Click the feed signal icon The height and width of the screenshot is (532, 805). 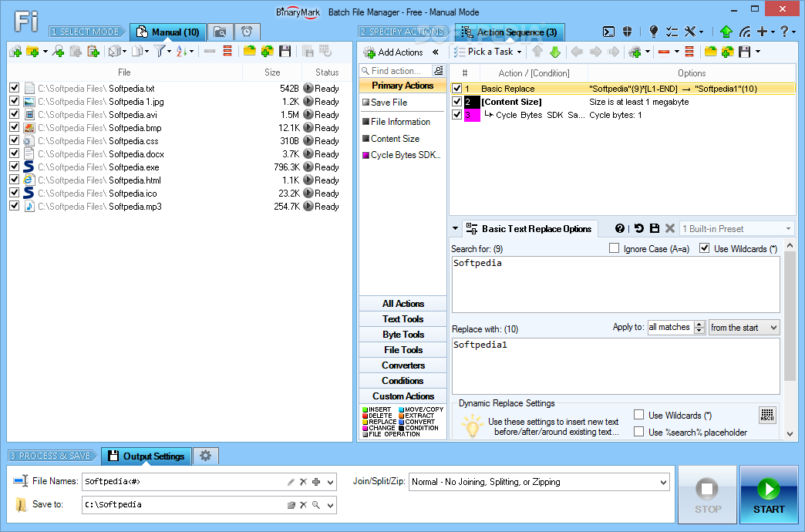(x=745, y=32)
